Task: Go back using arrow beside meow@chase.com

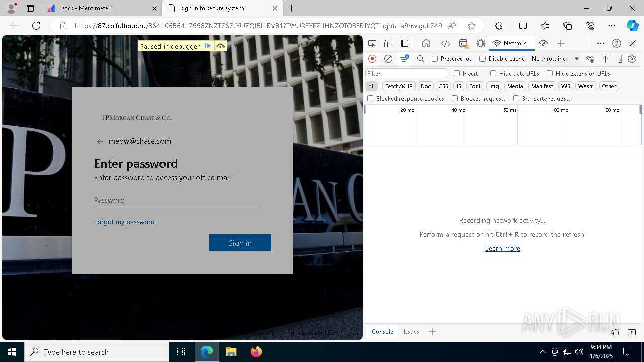Action: 100,142
